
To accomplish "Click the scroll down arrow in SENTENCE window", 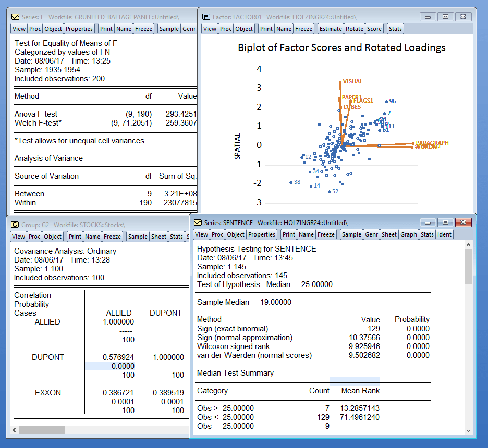I will 468,431.
